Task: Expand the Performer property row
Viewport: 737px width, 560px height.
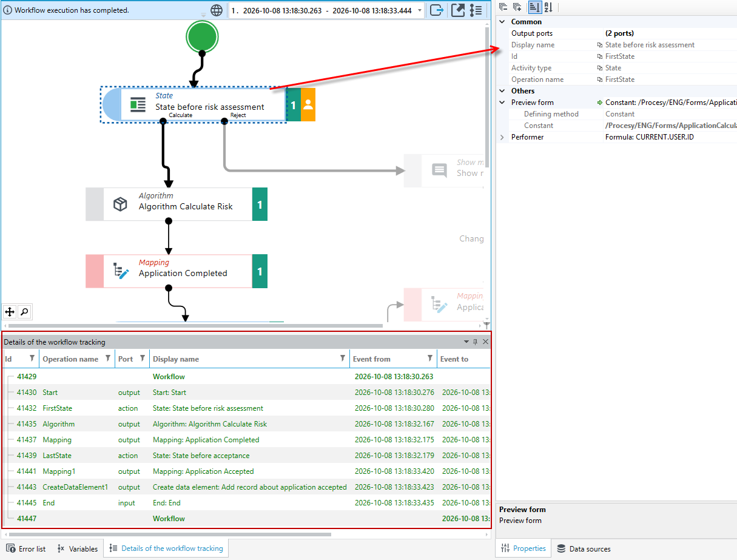Action: click(502, 137)
